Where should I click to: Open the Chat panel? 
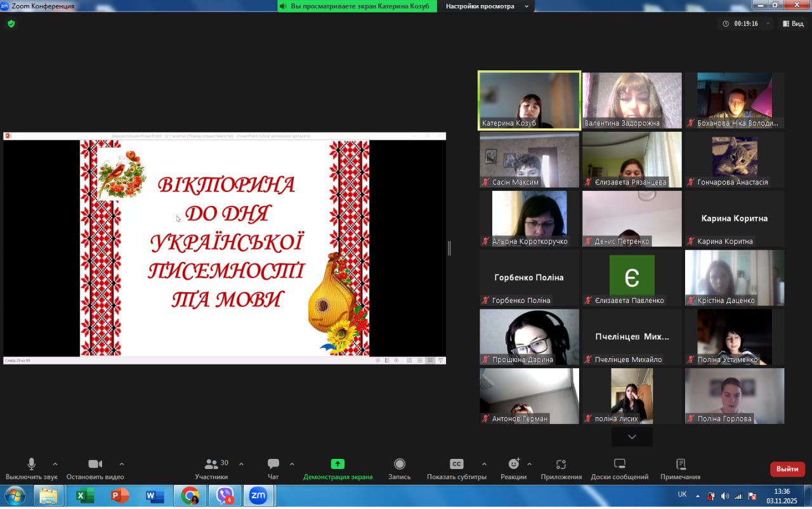pos(273,465)
